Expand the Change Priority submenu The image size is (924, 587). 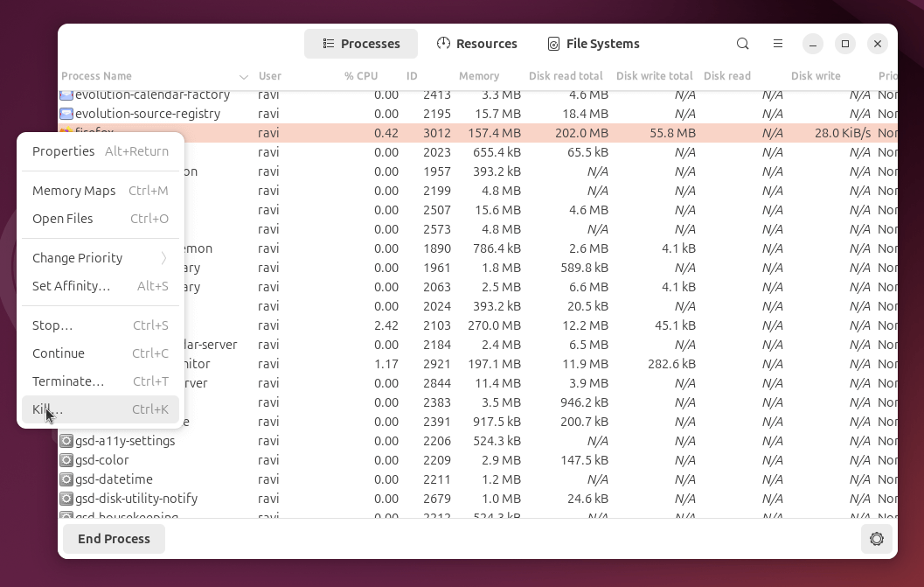100,258
